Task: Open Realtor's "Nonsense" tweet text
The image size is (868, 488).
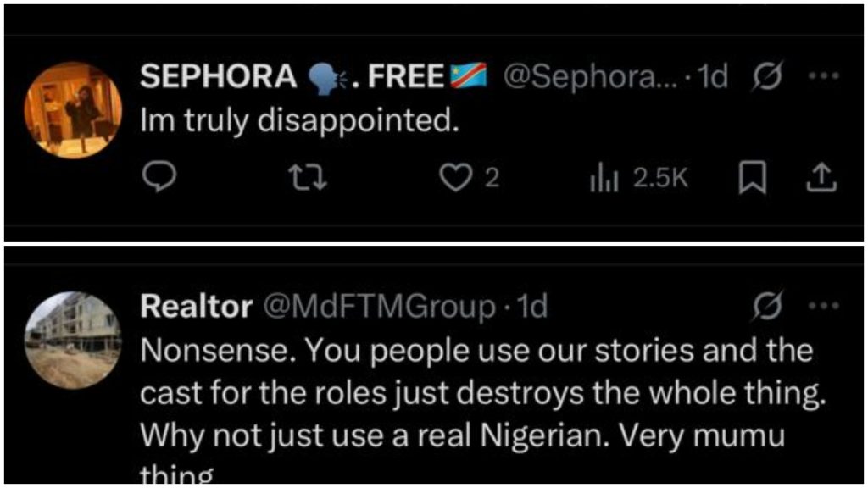Action: point(475,391)
